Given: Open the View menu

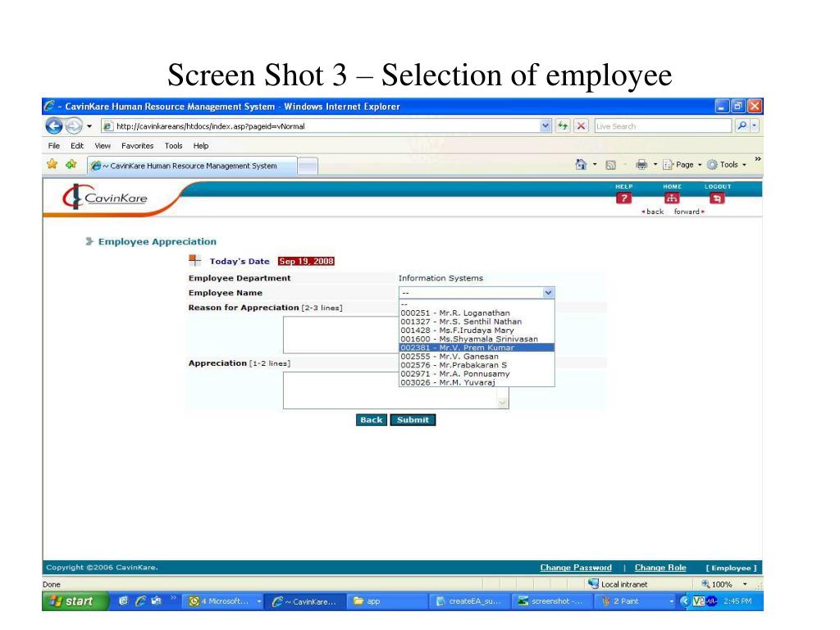Looking at the screenshot, I should click(x=103, y=146).
